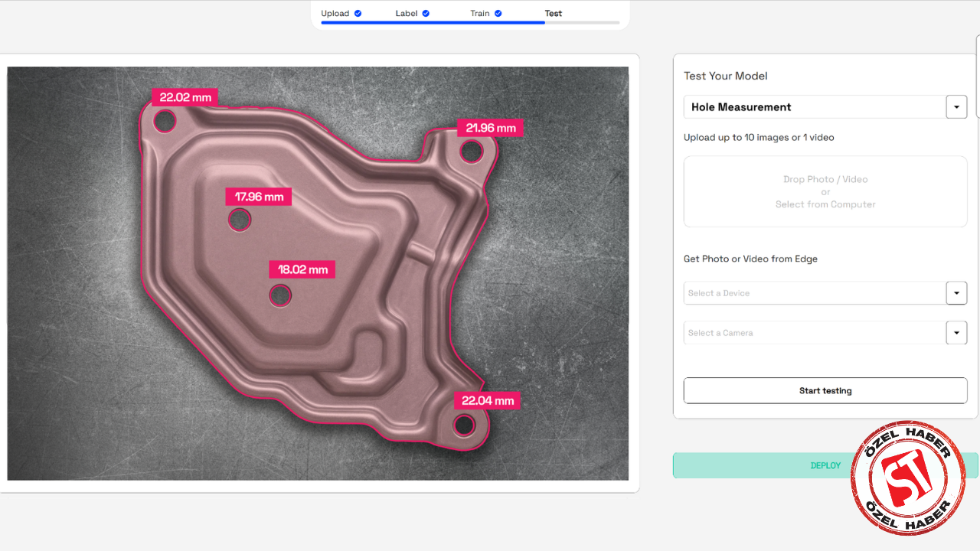Expand the Select a Camera dropdown
The height and width of the screenshot is (551, 980).
(x=956, y=333)
